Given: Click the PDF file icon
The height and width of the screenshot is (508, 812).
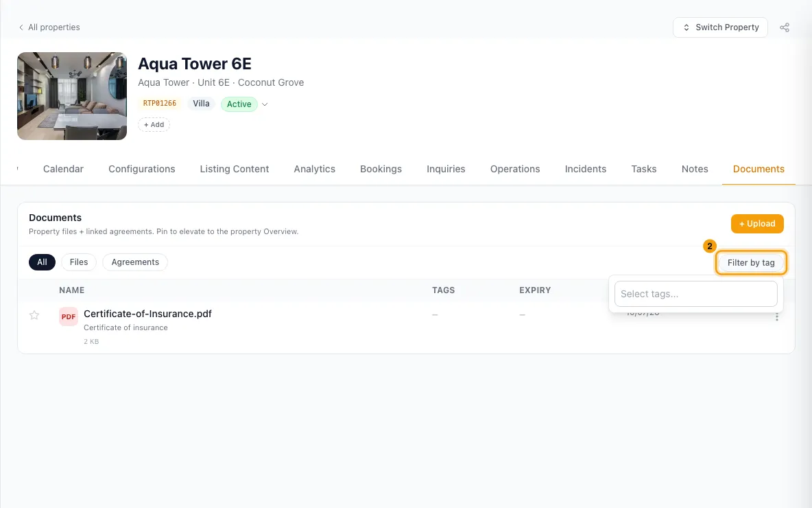Looking at the screenshot, I should tap(69, 316).
